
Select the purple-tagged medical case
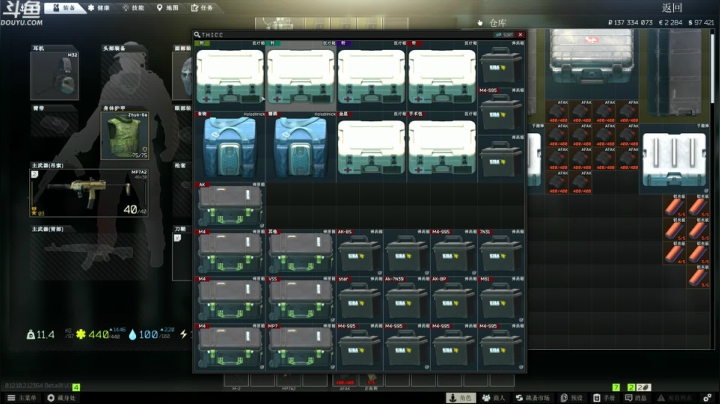pyautogui.click(x=371, y=76)
